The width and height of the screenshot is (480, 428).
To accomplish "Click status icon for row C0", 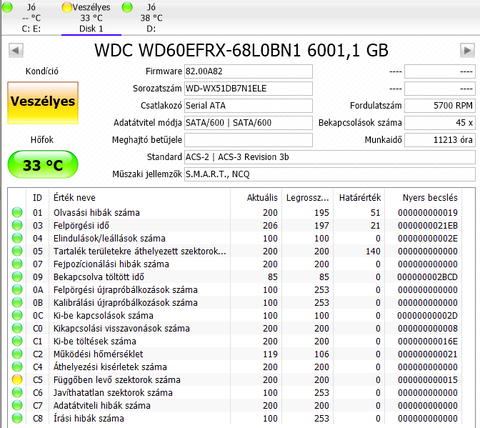I will coord(17,328).
